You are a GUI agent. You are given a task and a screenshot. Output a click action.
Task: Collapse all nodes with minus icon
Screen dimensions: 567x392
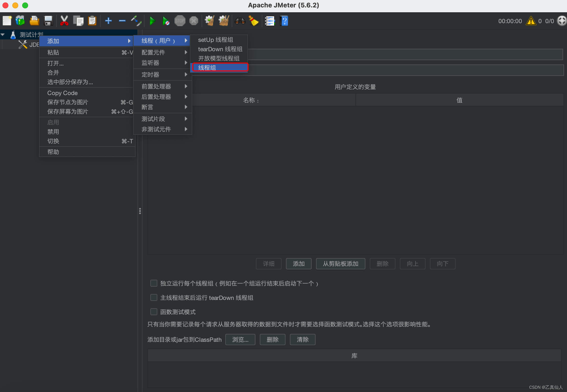(x=122, y=21)
